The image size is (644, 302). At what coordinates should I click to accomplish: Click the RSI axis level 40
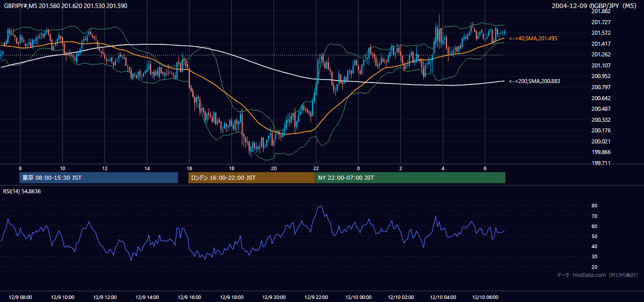[x=594, y=246]
